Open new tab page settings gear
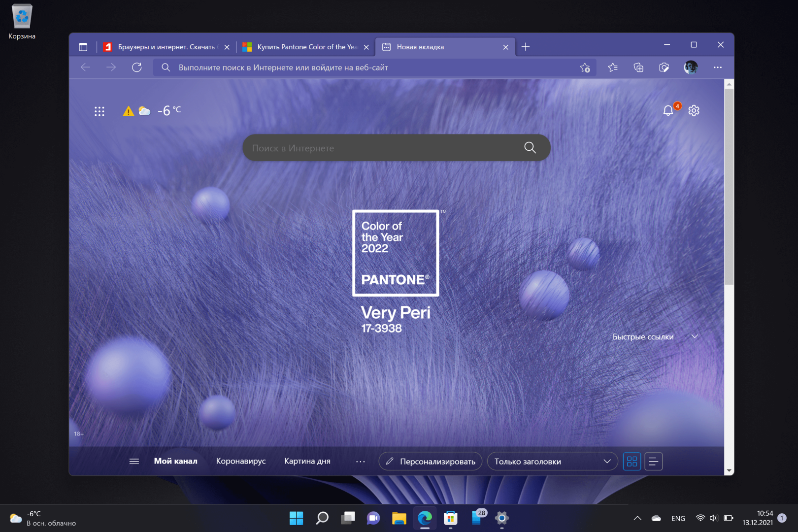The height and width of the screenshot is (532, 798). tap(694, 110)
